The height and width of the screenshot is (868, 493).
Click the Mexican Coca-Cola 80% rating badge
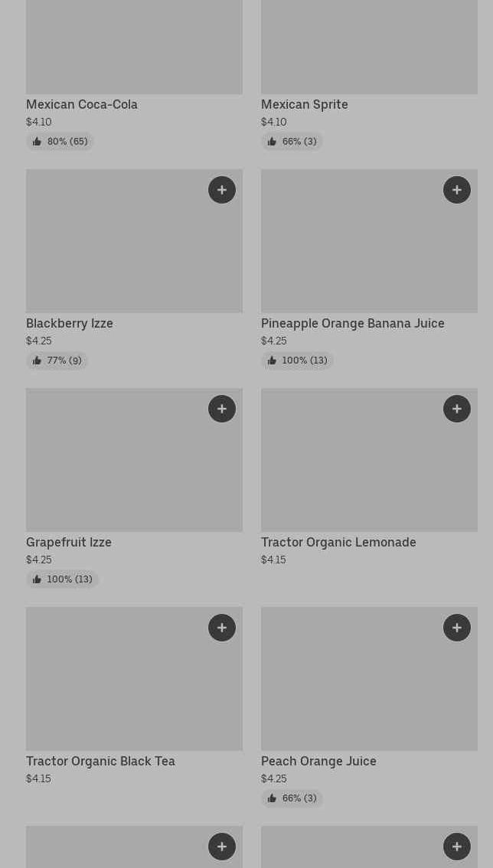(x=60, y=142)
